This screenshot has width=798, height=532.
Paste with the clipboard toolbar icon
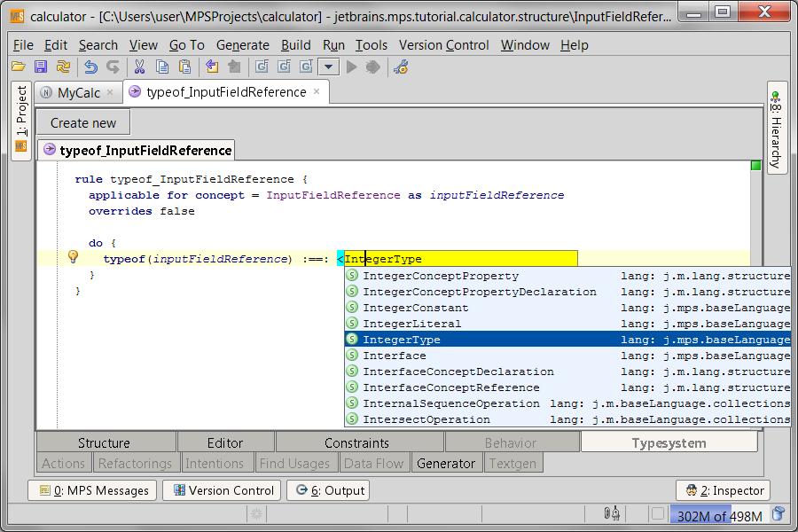(x=184, y=66)
